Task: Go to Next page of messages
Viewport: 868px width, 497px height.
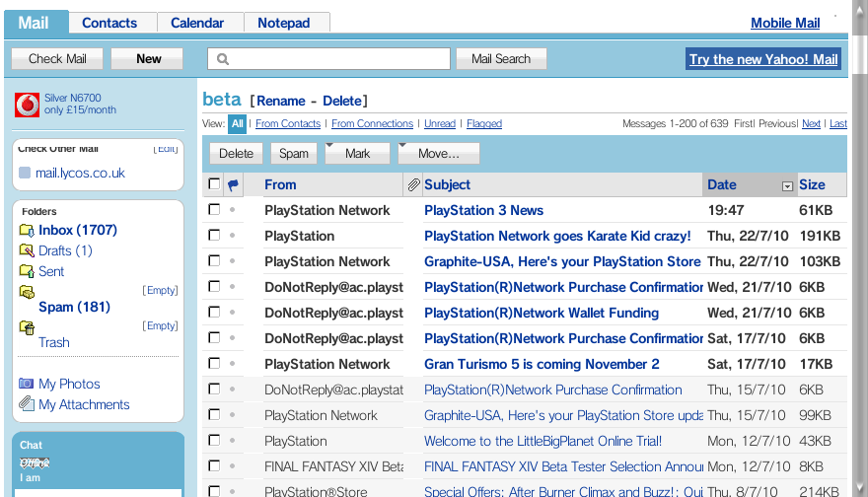Action: [811, 123]
